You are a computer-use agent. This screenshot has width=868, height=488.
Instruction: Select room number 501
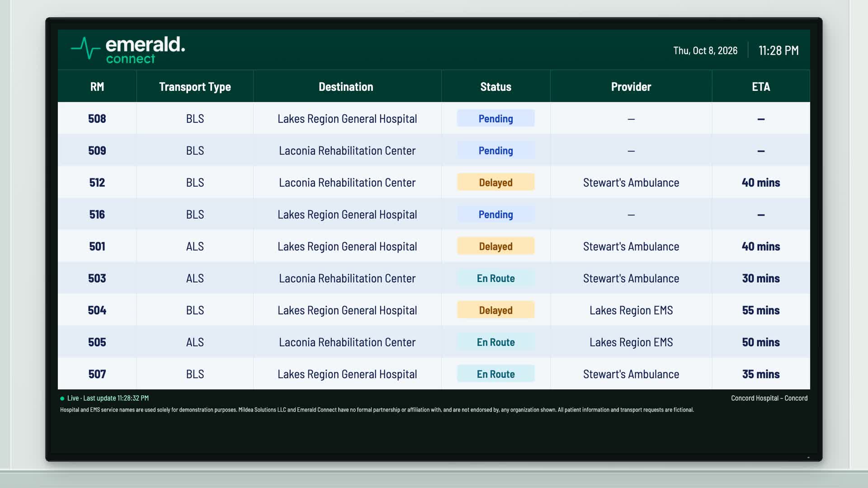coord(97,246)
